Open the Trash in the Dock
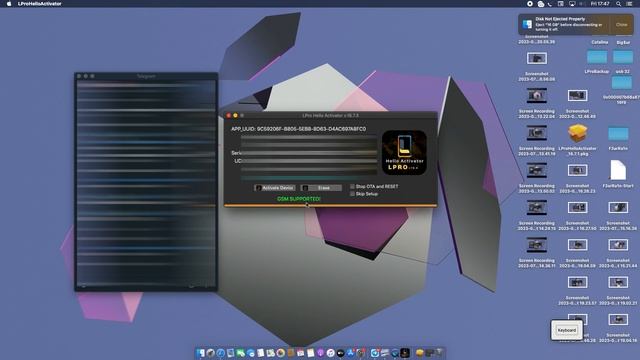Screen dimensions: 640x360 (x=439, y=352)
